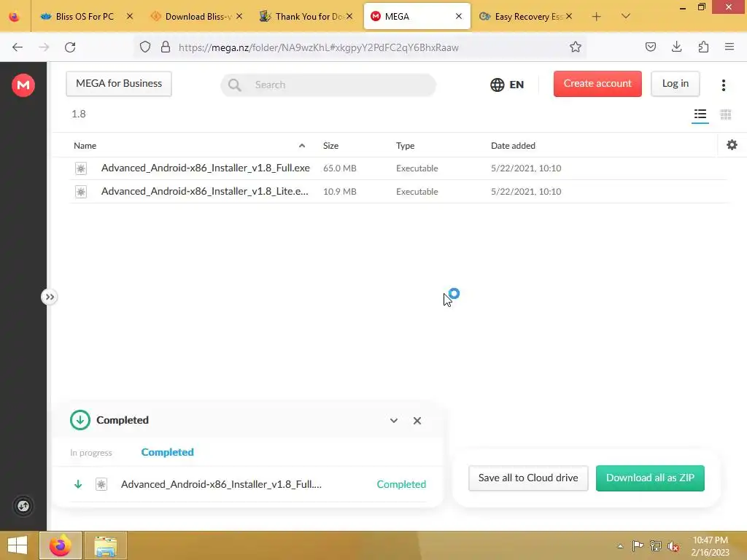
Task: Click Firefox in the taskbar
Action: [61, 545]
